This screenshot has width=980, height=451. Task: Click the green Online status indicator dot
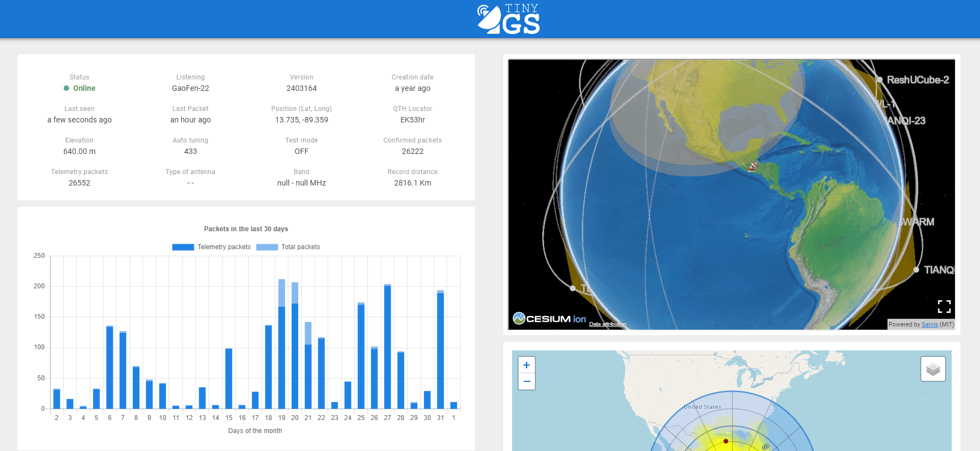[x=66, y=88]
